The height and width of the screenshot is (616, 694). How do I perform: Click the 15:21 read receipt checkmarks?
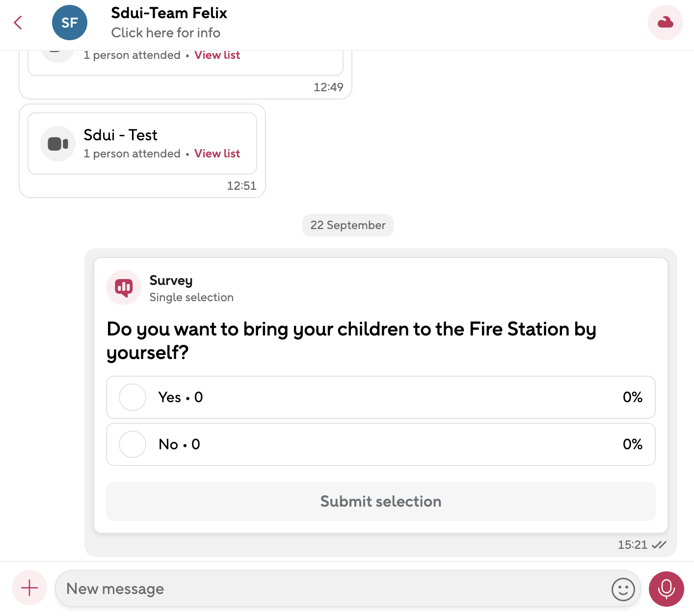point(659,545)
